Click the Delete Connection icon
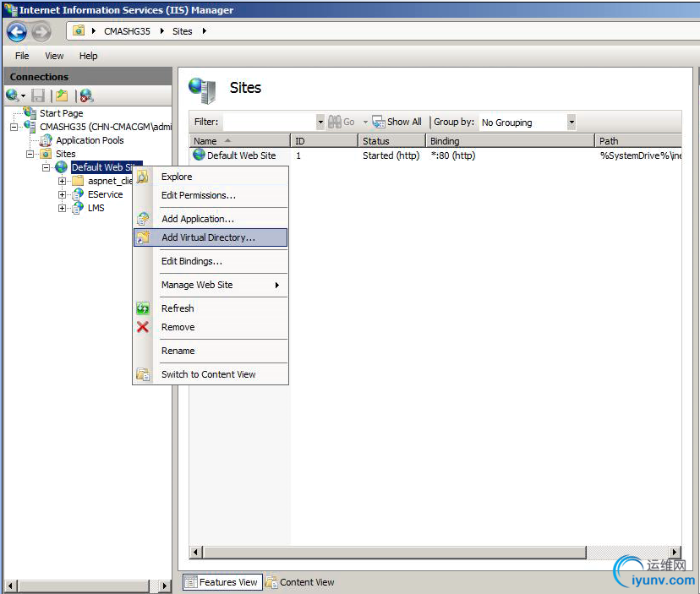The image size is (700, 594). [86, 95]
